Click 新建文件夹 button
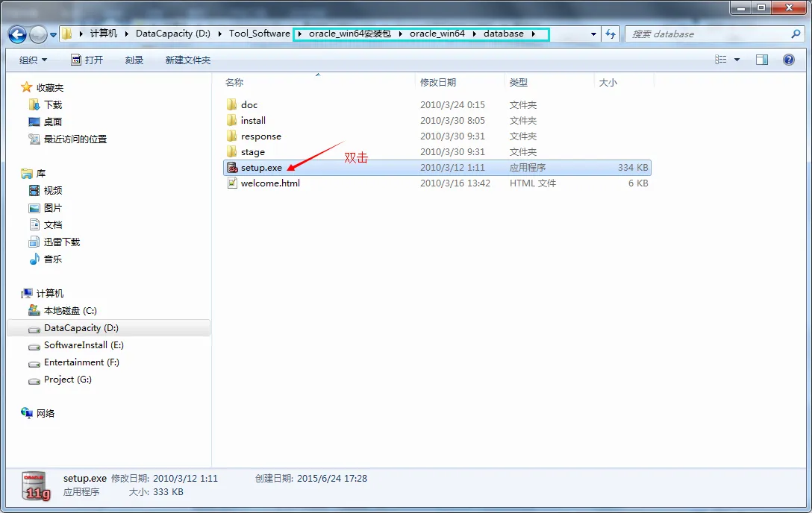The image size is (812, 513). tap(188, 60)
